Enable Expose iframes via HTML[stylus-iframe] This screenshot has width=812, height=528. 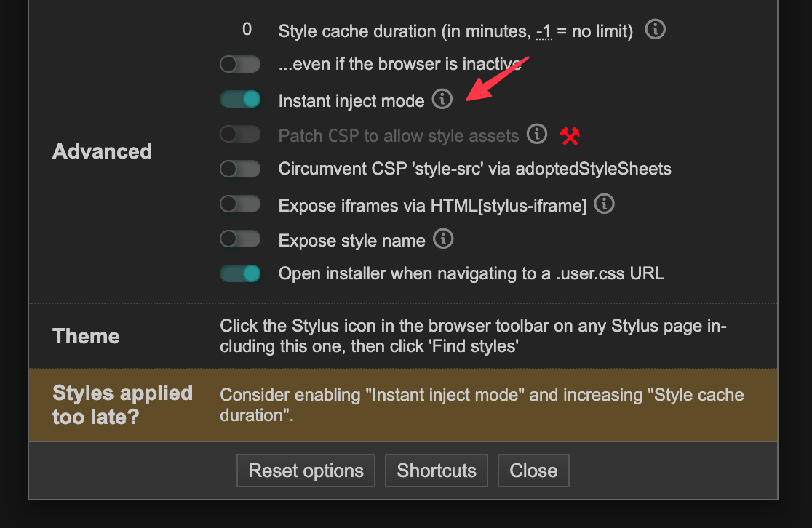click(x=240, y=204)
